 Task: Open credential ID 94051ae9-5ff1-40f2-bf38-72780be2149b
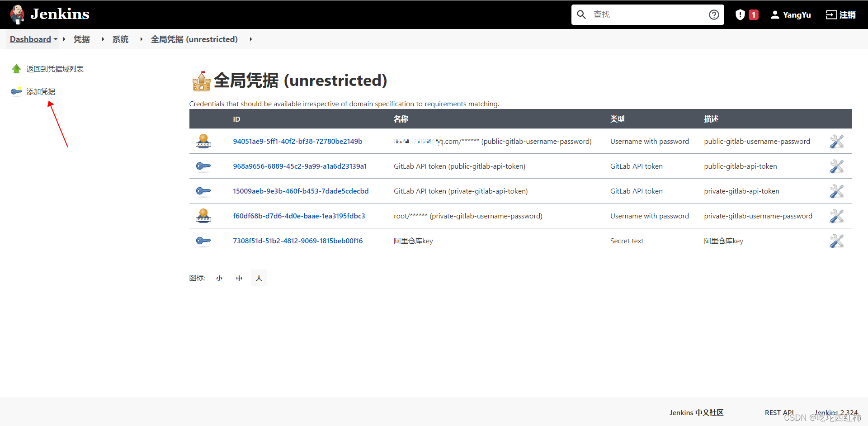click(x=297, y=141)
